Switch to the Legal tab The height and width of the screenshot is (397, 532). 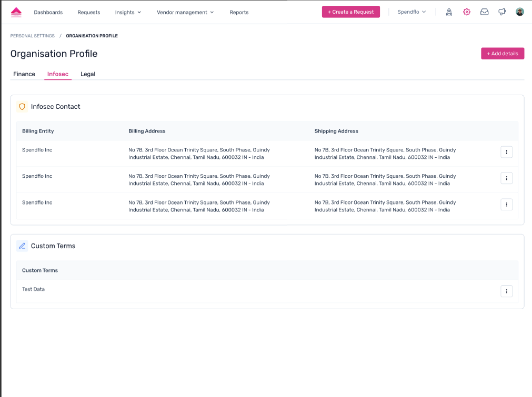click(87, 74)
